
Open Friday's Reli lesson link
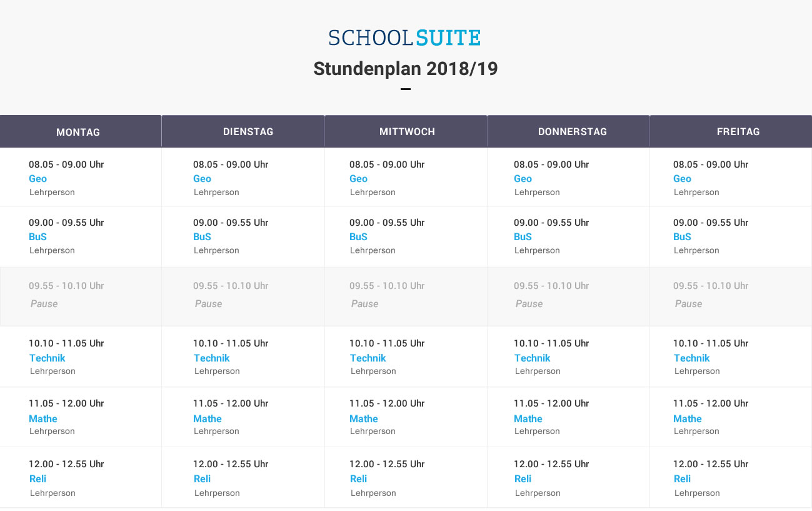coord(683,479)
